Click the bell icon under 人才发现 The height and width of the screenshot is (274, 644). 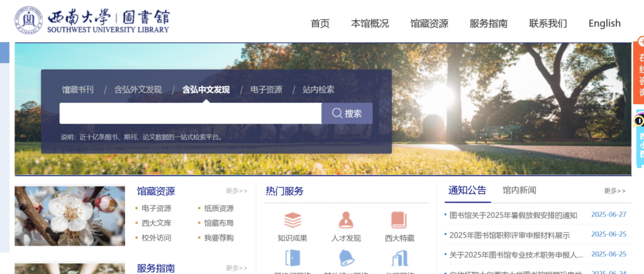[x=346, y=258]
